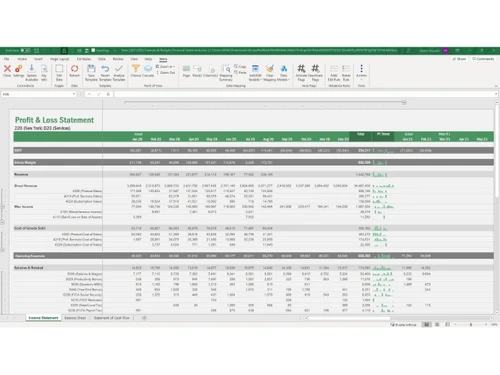This screenshot has height=375, width=500.
Task: Click the zoom slider in status bar
Action: pos(471,324)
